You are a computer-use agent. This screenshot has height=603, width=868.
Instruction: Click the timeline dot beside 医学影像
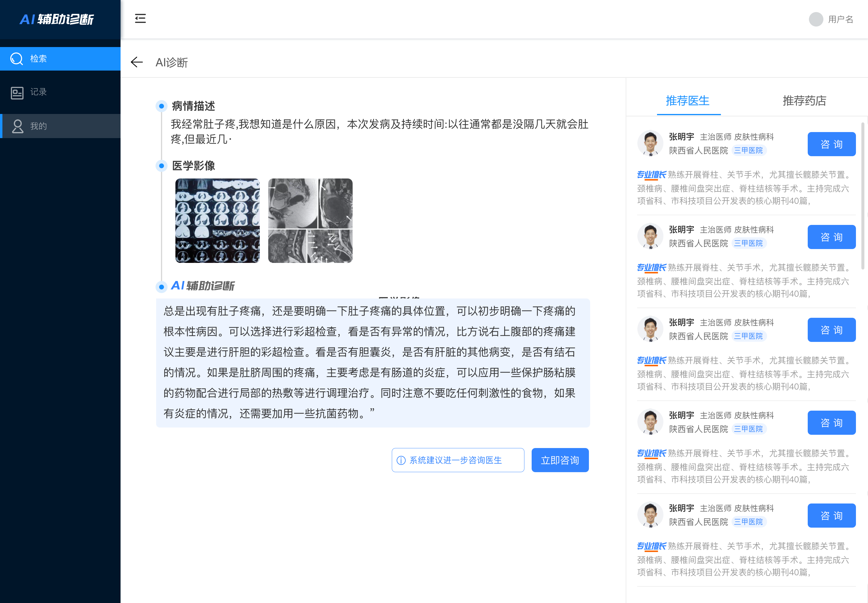(x=162, y=166)
